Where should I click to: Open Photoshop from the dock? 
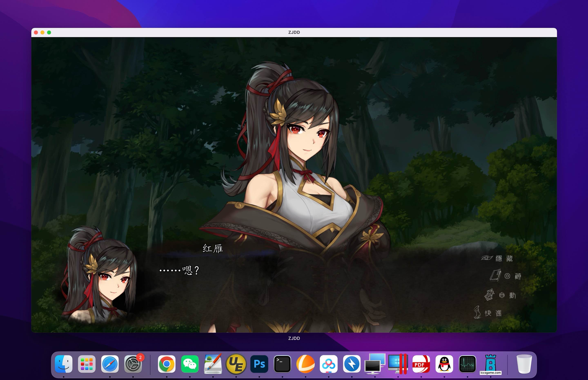(259, 364)
